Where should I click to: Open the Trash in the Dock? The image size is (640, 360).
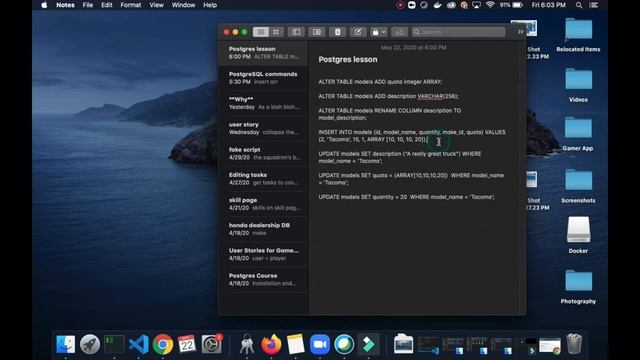point(574,344)
